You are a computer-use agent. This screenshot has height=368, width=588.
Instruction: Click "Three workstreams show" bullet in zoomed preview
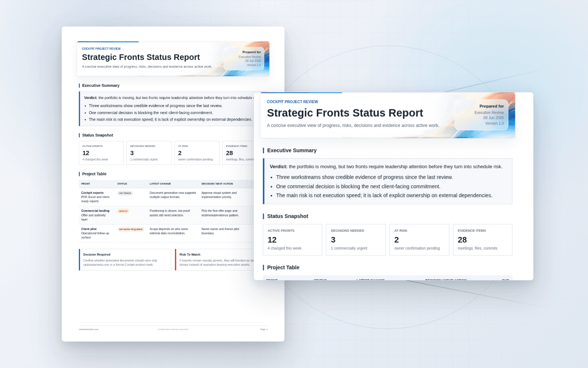[x=364, y=177]
